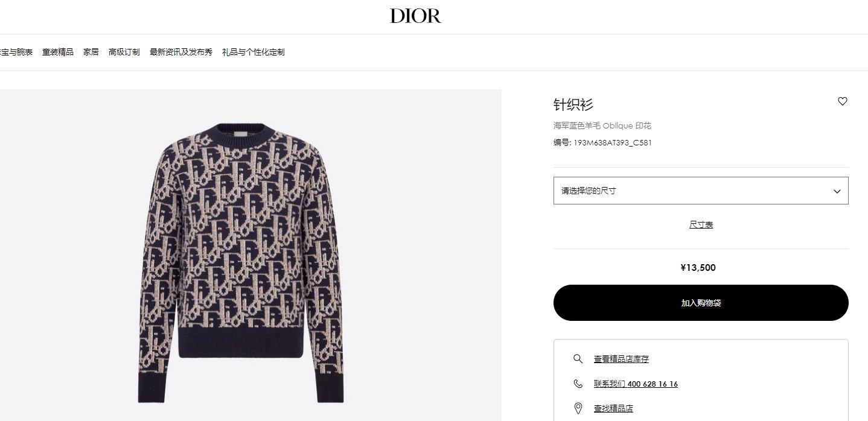Open the 最新资讯及发布秀 menu
This screenshot has width=868, height=421.
pos(181,52)
